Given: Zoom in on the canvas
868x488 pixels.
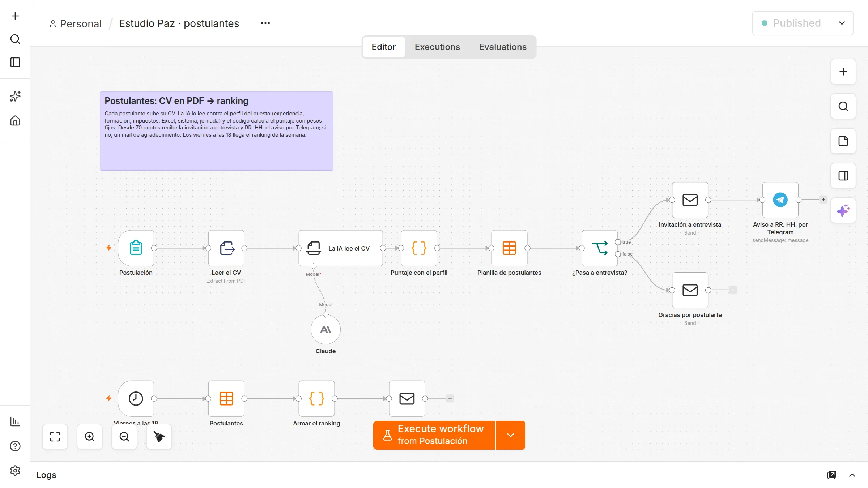Looking at the screenshot, I should (90, 437).
